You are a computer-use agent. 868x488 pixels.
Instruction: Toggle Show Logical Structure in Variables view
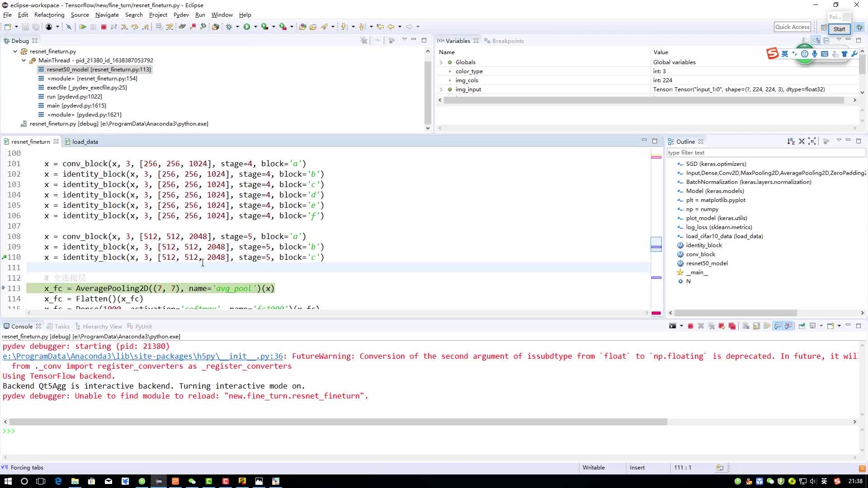tap(816, 41)
